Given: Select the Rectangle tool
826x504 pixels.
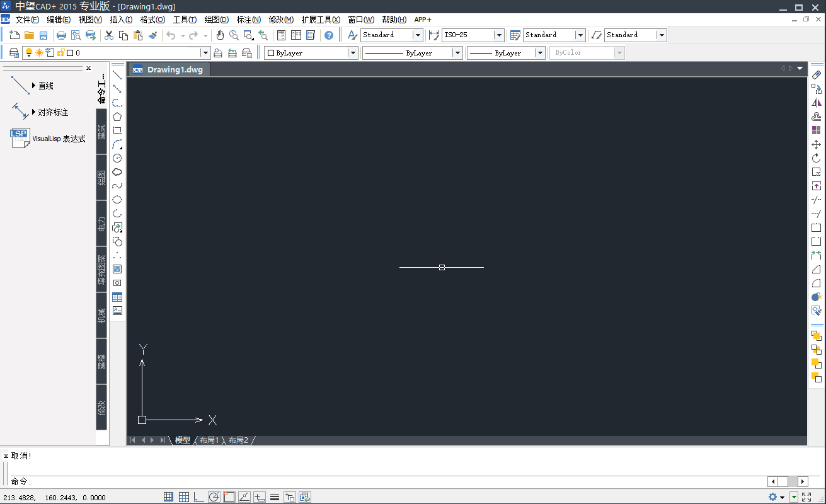Looking at the screenshot, I should coord(117,130).
